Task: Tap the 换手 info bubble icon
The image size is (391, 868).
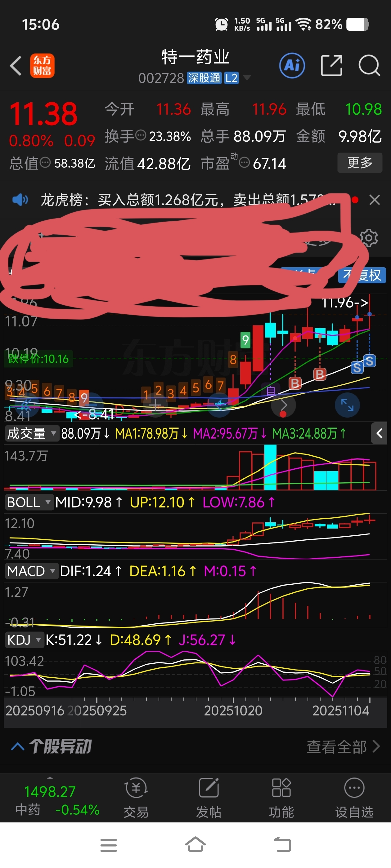Action: point(141,135)
